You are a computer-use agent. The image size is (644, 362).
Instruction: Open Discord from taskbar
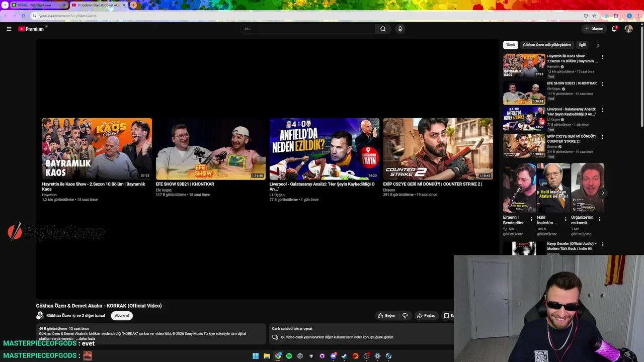333,356
